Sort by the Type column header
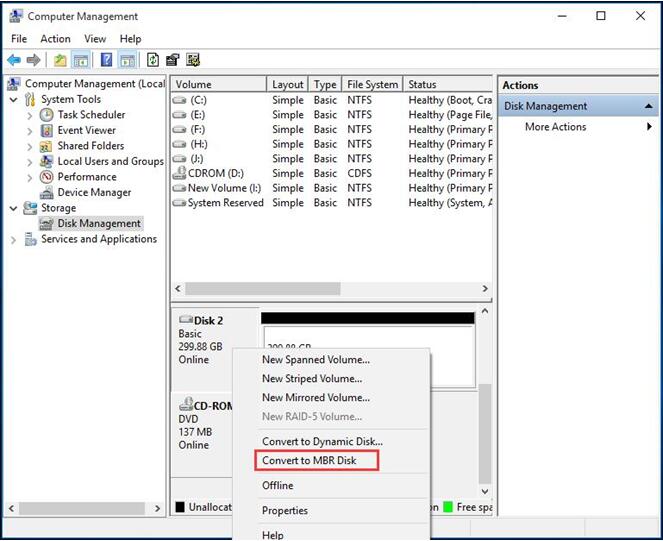663x541 pixels. [x=325, y=84]
